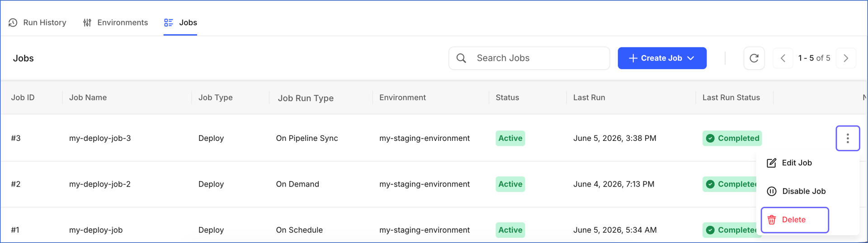
Task: Click the On Schedule run type
Action: 299,230
